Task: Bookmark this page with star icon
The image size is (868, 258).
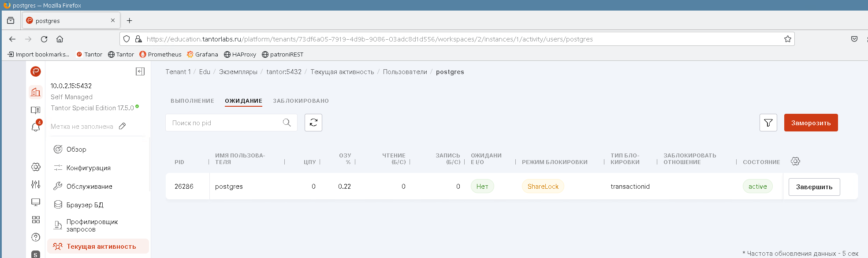Action: 787,39
